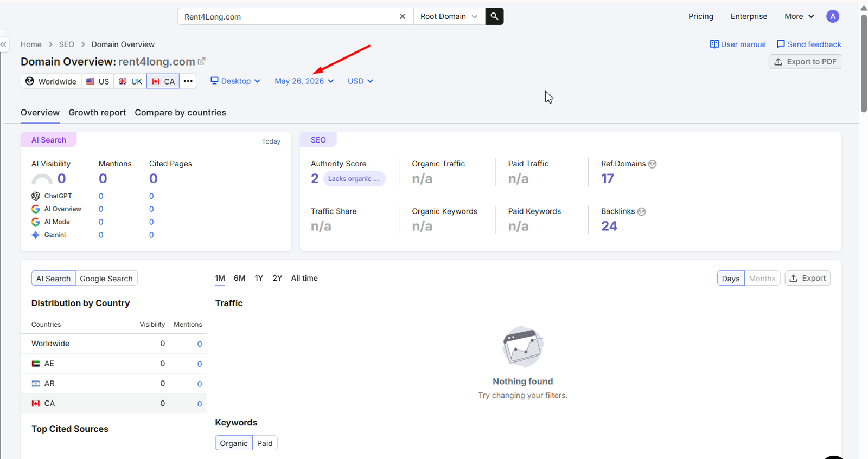The image size is (868, 459).
Task: Select Organic keywords toggle
Action: click(234, 443)
